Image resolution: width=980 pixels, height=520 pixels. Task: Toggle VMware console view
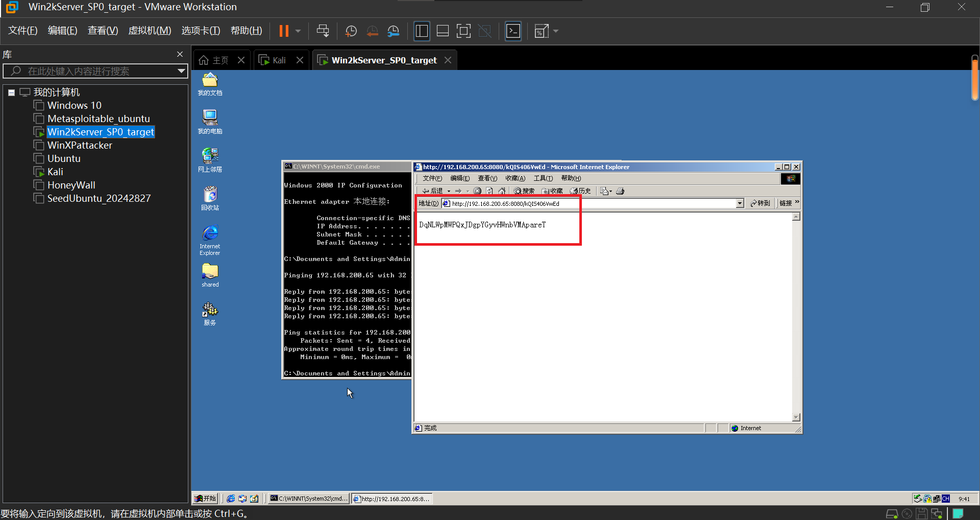513,31
